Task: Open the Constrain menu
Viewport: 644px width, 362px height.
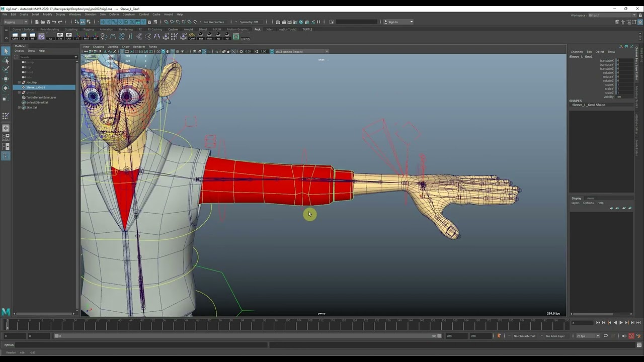Action: coord(129,14)
